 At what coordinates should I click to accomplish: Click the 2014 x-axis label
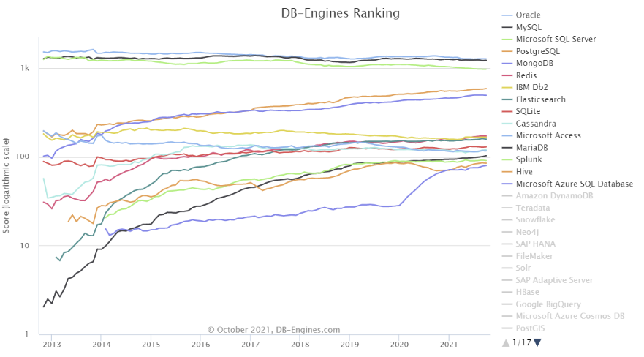point(101,345)
